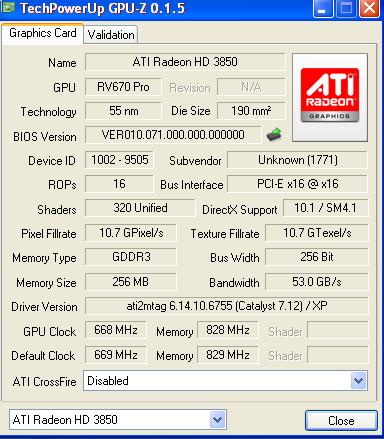Open the ATI CrossFire dropdown arrow
The height and width of the screenshot is (439, 384).
click(359, 380)
